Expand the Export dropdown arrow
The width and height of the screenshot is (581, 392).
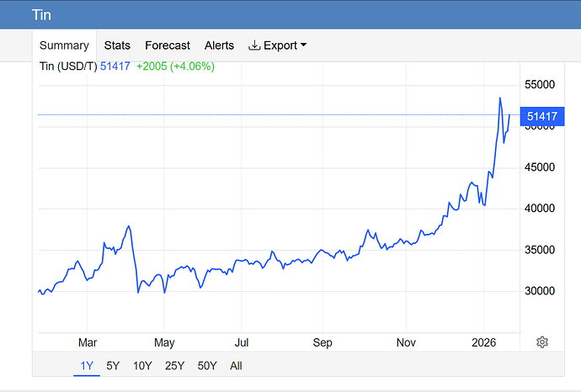[303, 45]
